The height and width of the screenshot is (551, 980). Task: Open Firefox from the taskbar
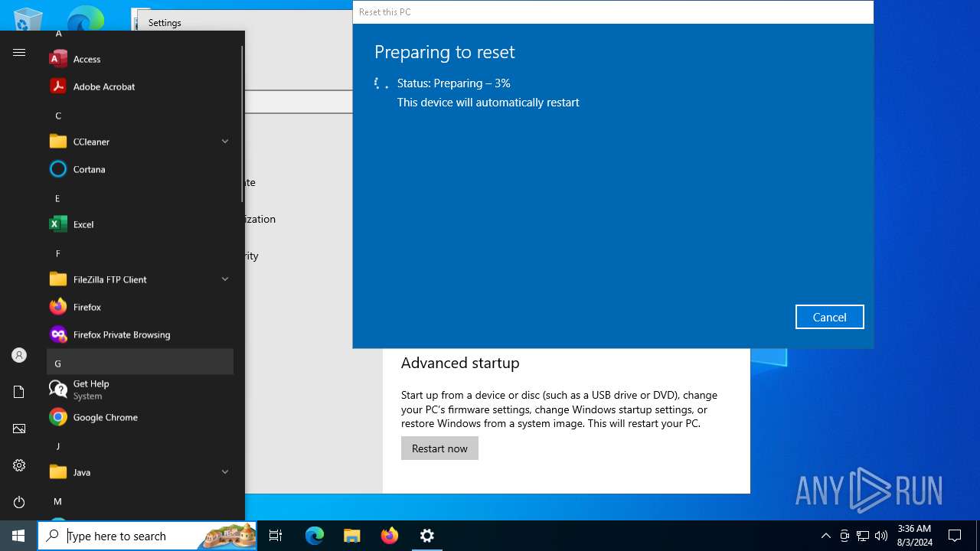[390, 536]
